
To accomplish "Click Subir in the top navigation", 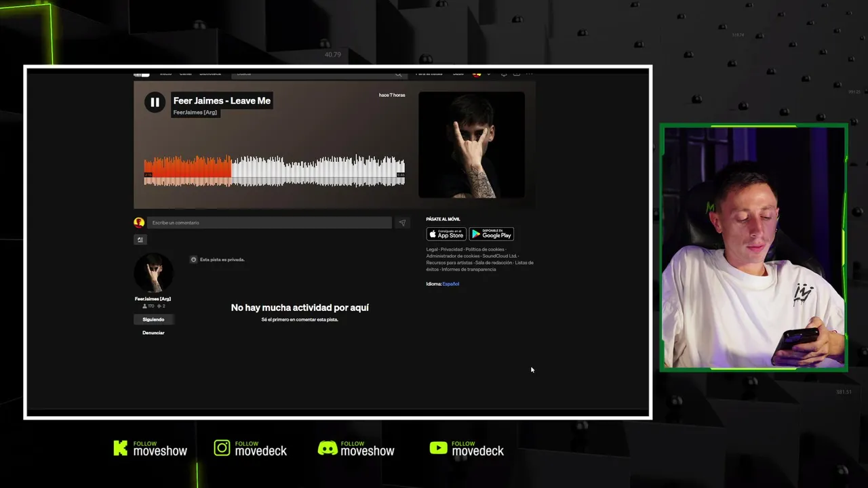I will coord(458,73).
